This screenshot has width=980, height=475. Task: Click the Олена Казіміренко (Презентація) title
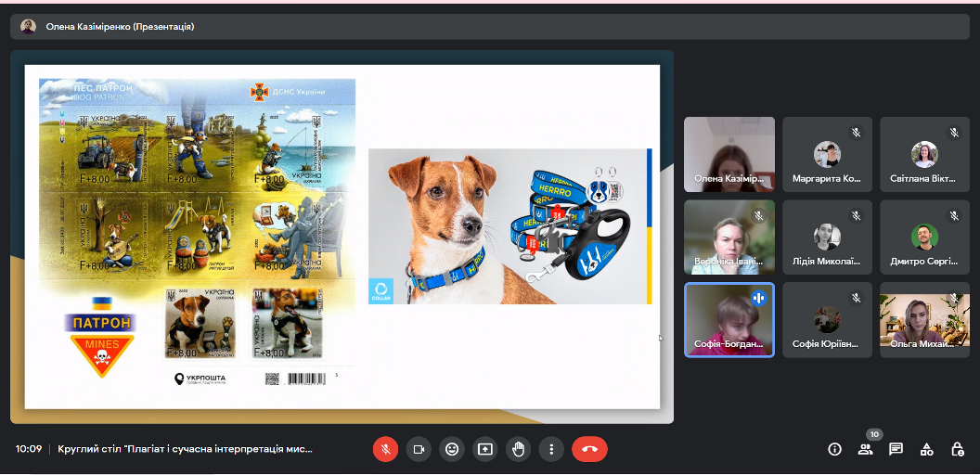pos(120,26)
